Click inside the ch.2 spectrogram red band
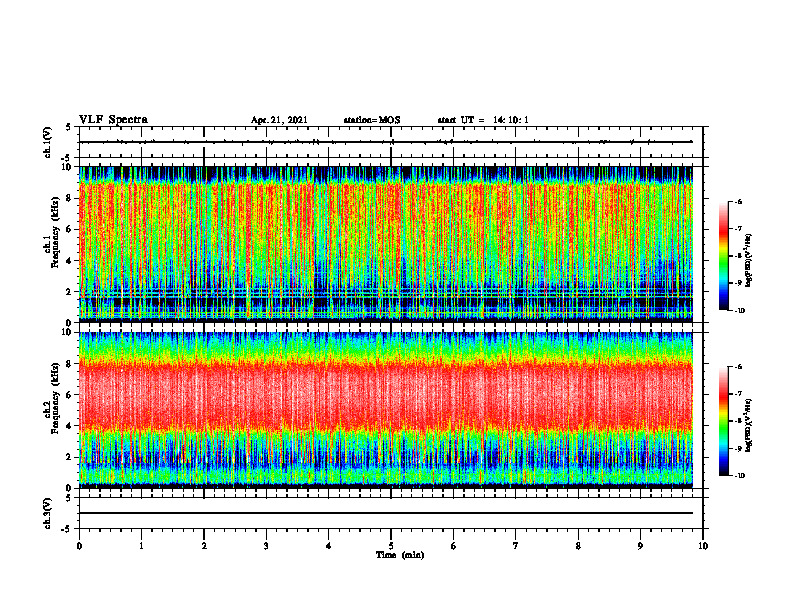 click(x=386, y=396)
